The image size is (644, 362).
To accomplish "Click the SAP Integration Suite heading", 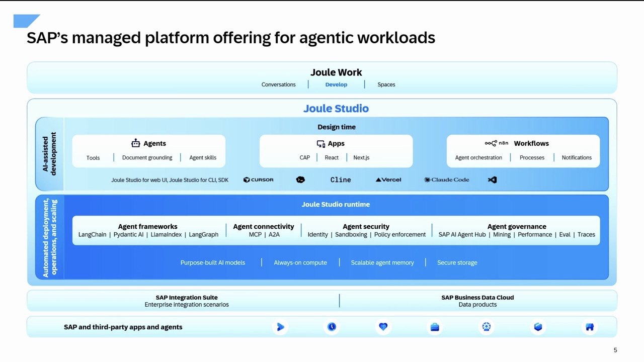I will 187,298.
